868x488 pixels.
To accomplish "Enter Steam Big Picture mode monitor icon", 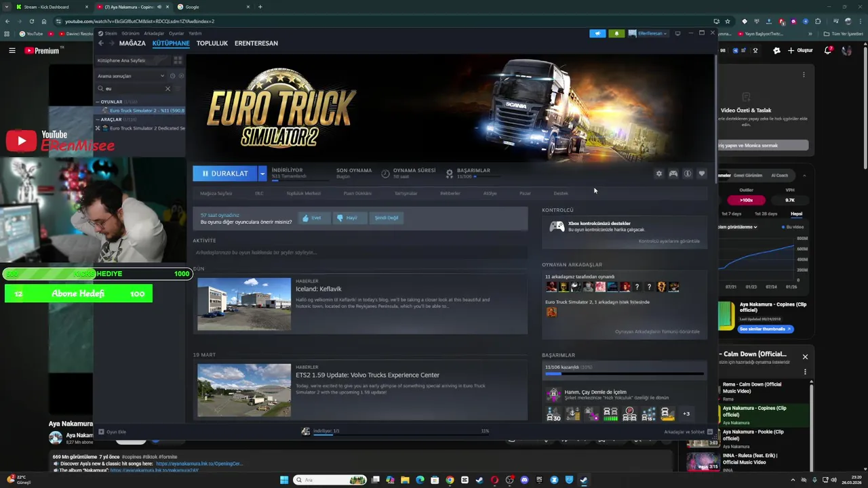I will (x=677, y=33).
